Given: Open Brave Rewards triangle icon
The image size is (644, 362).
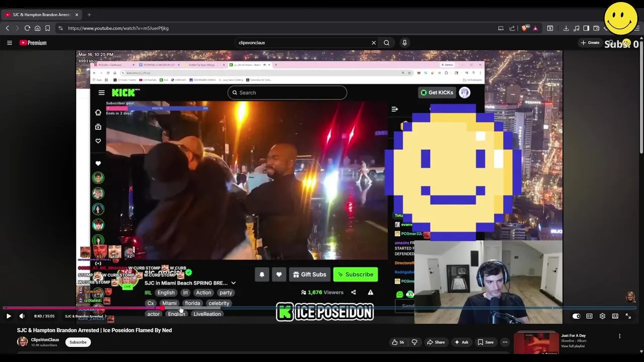Looking at the screenshot, I should pyautogui.click(x=535, y=28).
